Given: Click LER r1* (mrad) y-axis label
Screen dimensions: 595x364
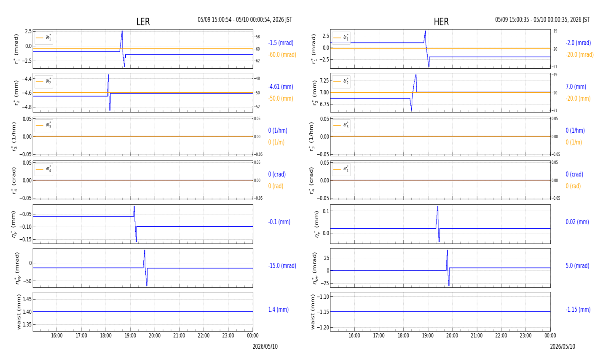Looking at the screenshot, I should 17,49.
